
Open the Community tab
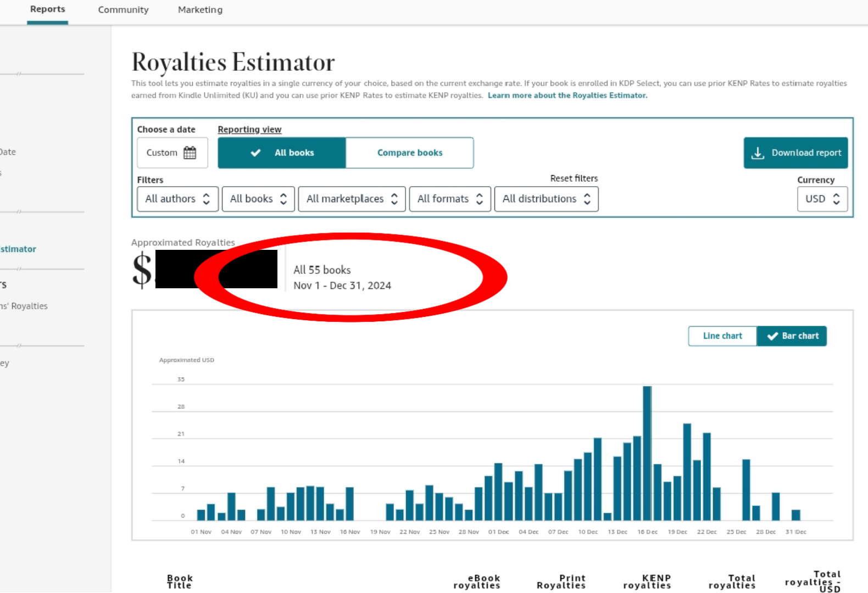(123, 10)
